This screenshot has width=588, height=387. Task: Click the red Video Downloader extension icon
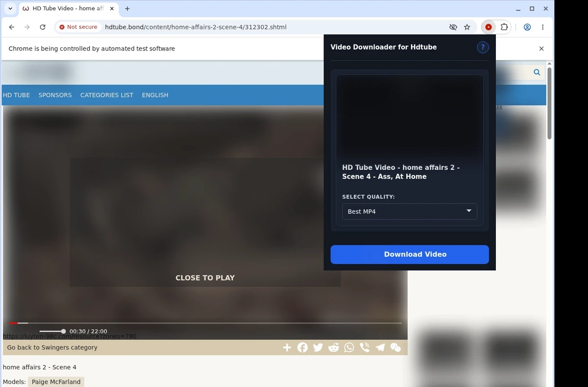[489, 27]
